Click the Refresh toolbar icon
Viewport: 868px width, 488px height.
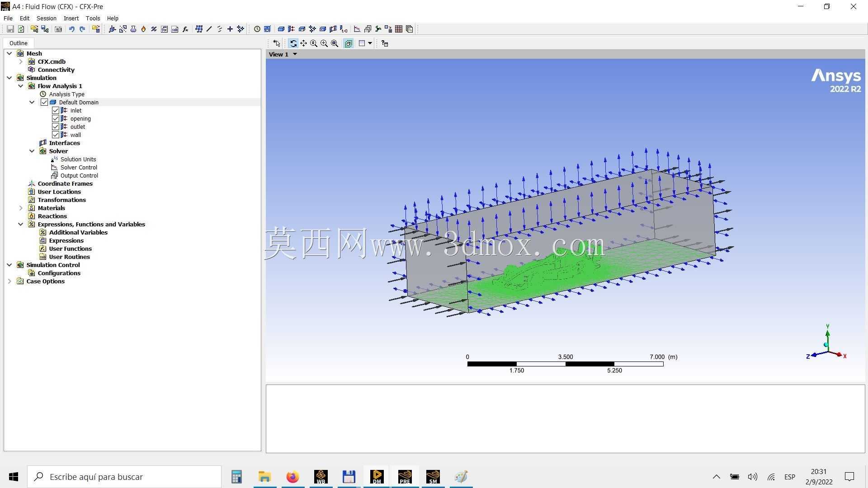pos(21,29)
